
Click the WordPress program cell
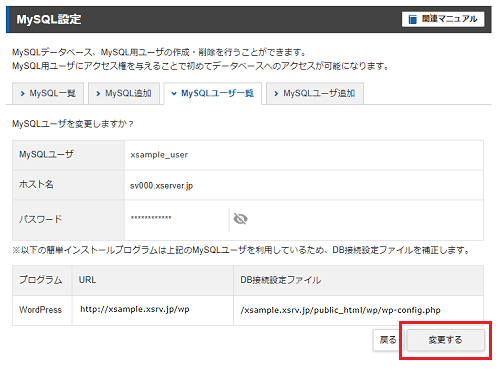42,310
